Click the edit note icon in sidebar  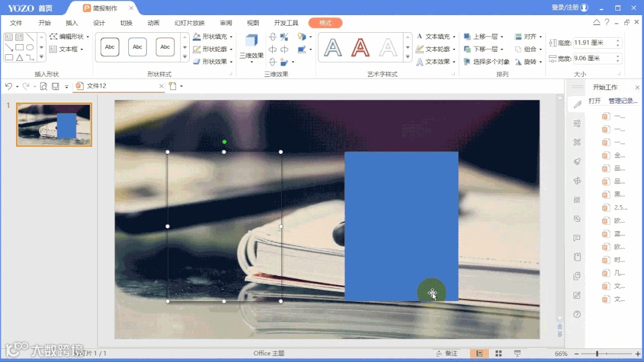[577, 295]
